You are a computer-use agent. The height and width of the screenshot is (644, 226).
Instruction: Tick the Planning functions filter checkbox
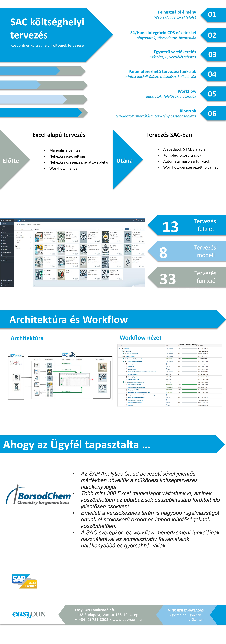[x=17, y=237]
